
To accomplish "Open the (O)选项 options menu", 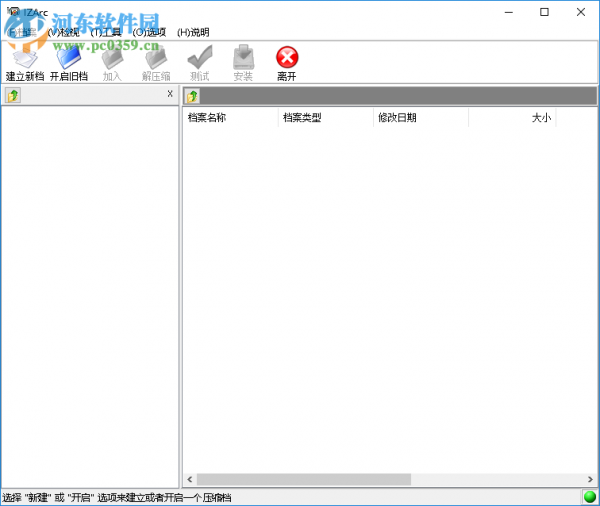I will coord(149,33).
